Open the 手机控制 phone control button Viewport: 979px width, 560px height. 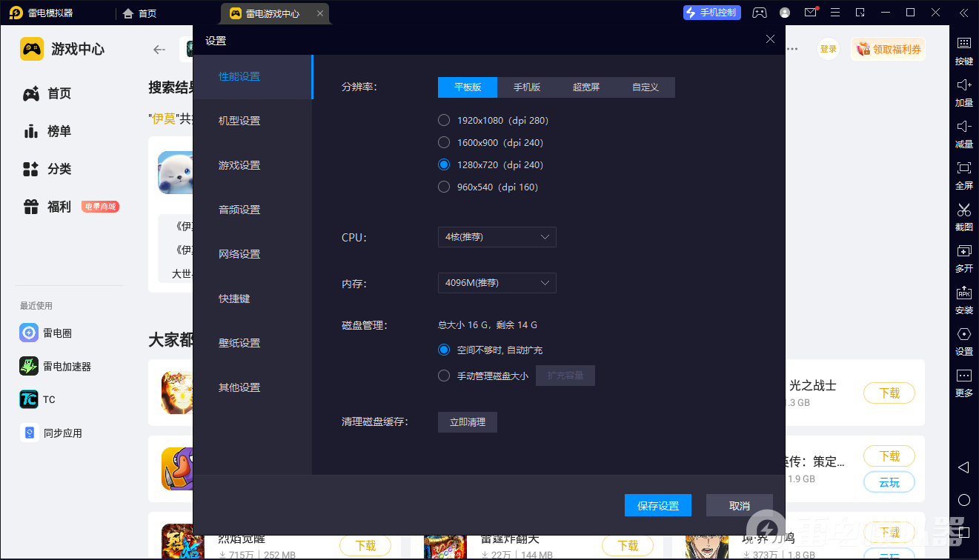point(711,13)
